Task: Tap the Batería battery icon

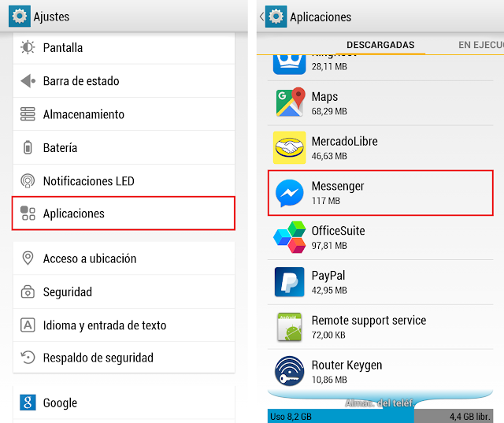Action: 28,147
